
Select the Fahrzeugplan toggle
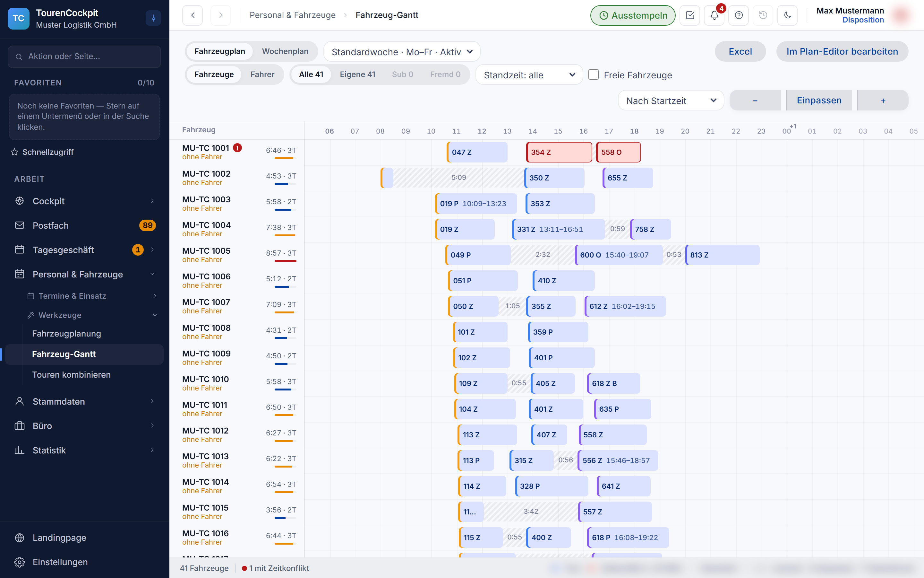(x=219, y=51)
